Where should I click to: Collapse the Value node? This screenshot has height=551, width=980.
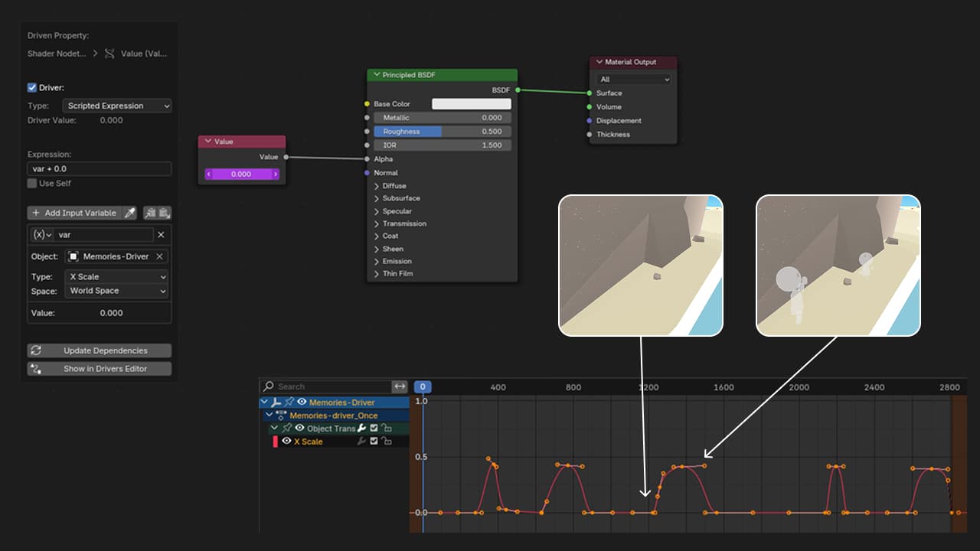click(208, 142)
